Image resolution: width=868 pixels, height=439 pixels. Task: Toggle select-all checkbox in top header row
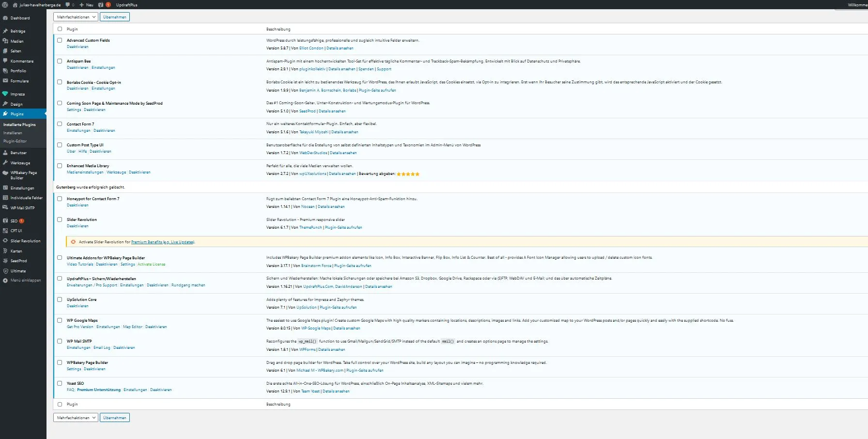coord(60,29)
